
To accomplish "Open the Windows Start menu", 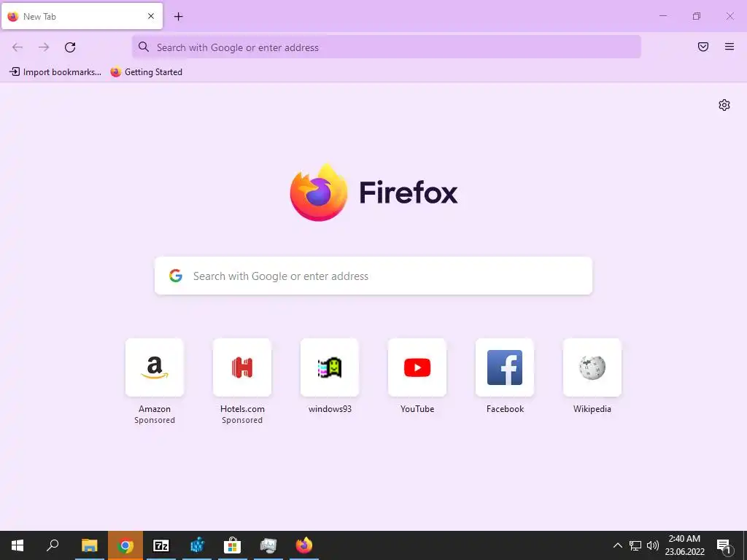I will pyautogui.click(x=18, y=545).
